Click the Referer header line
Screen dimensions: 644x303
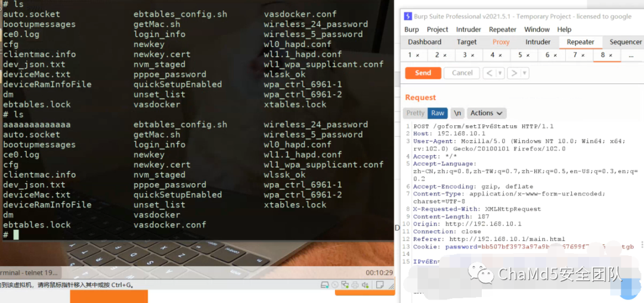489,239
